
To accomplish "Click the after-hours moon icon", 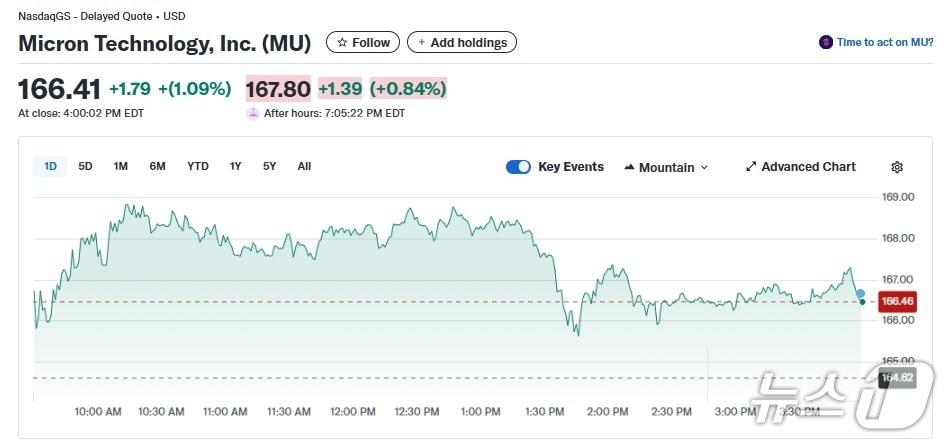I will click(x=253, y=113).
